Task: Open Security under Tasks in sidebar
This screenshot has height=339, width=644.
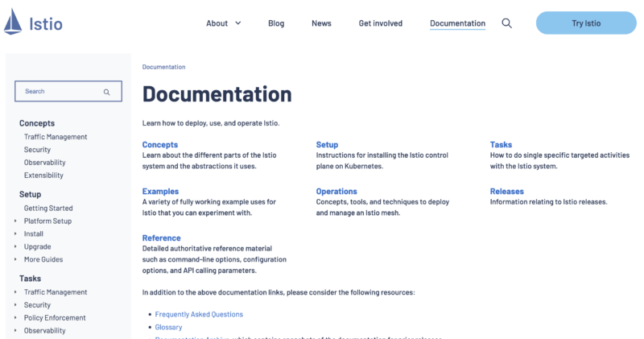Action: (37, 305)
